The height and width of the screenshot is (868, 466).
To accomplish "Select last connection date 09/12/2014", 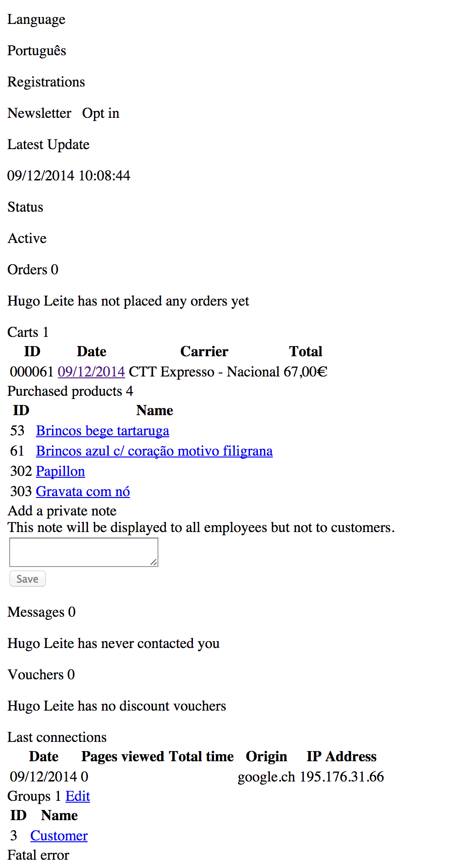I will pos(44,776).
